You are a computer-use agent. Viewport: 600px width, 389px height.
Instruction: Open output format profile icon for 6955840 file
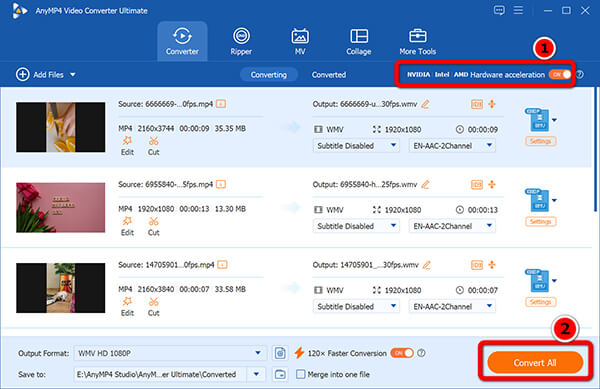(539, 200)
